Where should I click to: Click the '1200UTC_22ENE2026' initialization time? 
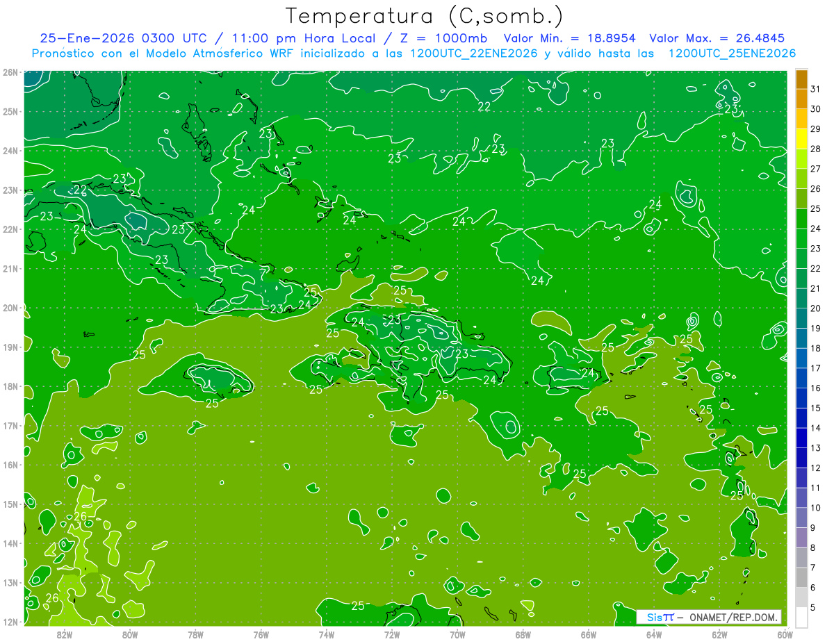[x=474, y=53]
